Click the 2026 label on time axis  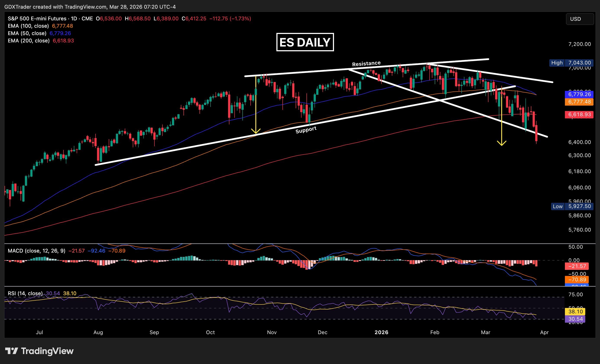point(381,332)
